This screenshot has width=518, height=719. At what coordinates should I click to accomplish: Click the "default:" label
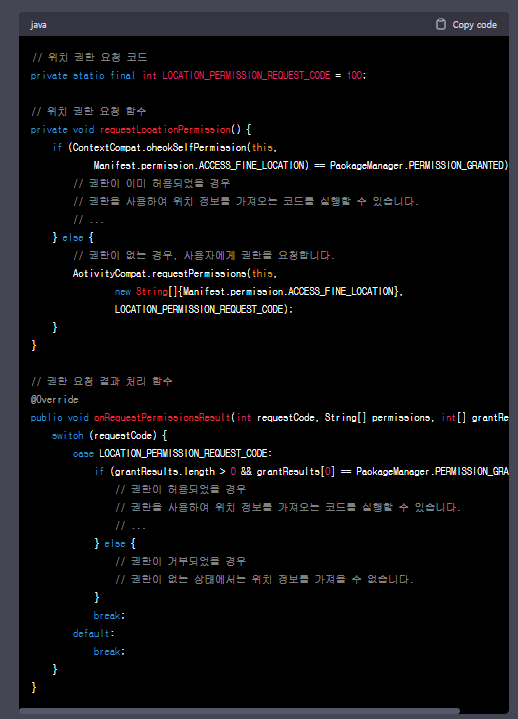click(94, 633)
